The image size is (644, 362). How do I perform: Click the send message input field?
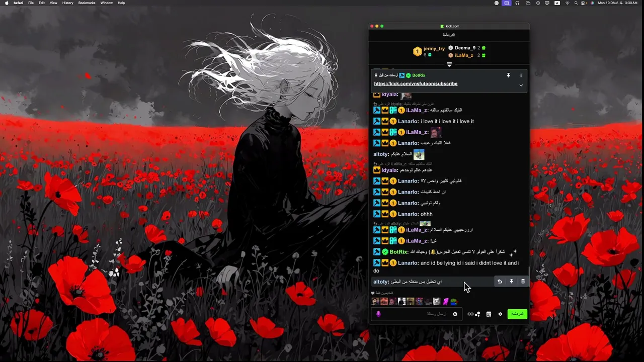point(417,314)
